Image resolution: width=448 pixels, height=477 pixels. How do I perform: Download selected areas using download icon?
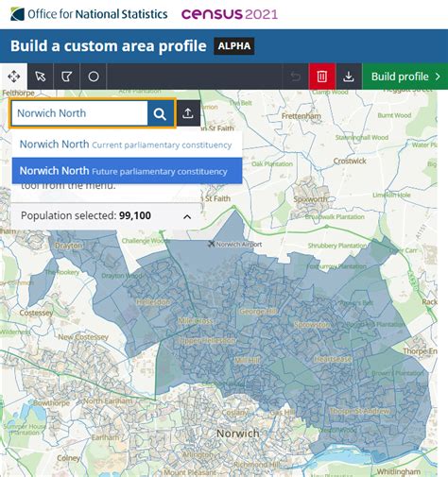click(349, 77)
